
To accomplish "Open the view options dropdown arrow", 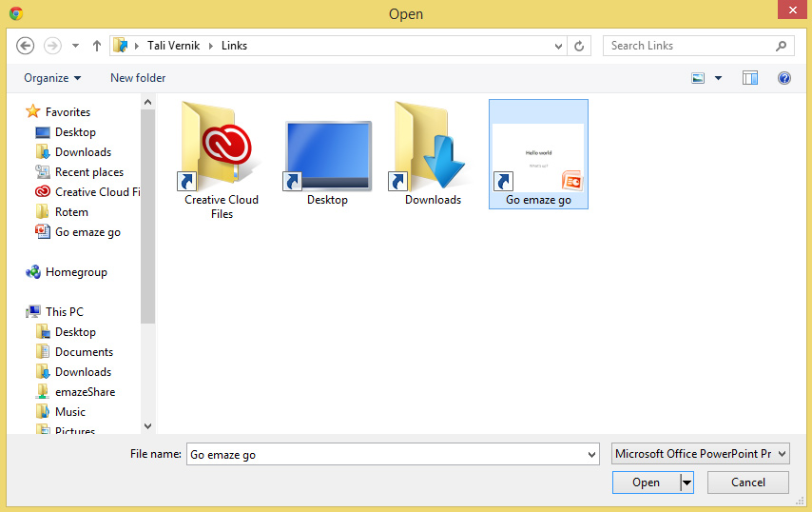I will tap(718, 78).
